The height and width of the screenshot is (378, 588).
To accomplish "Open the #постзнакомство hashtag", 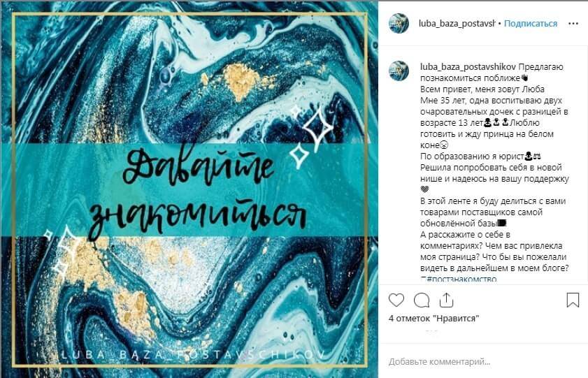I will (x=461, y=279).
